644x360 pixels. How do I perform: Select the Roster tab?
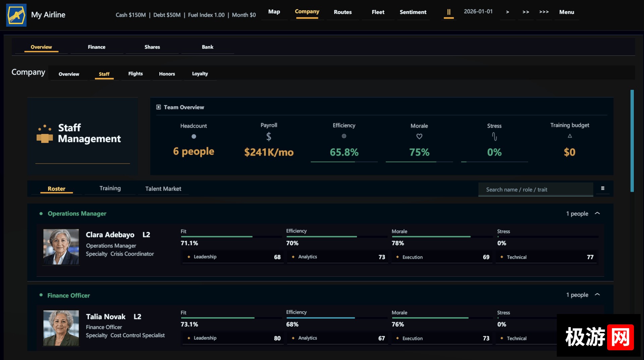pos(56,189)
